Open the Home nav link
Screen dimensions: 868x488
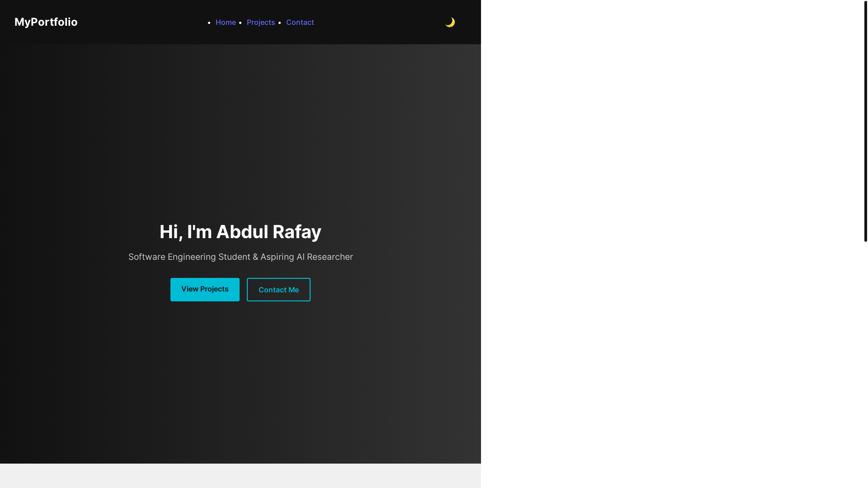tap(226, 22)
